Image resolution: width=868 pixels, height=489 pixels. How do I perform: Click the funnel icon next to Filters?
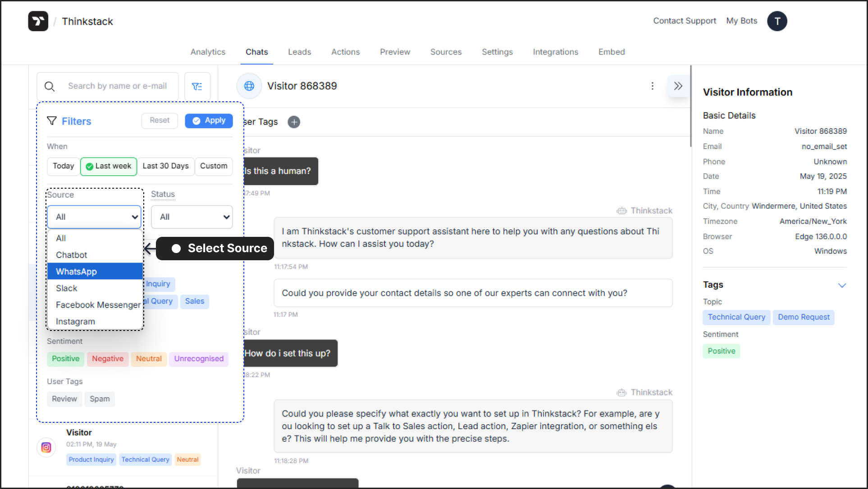tap(52, 121)
